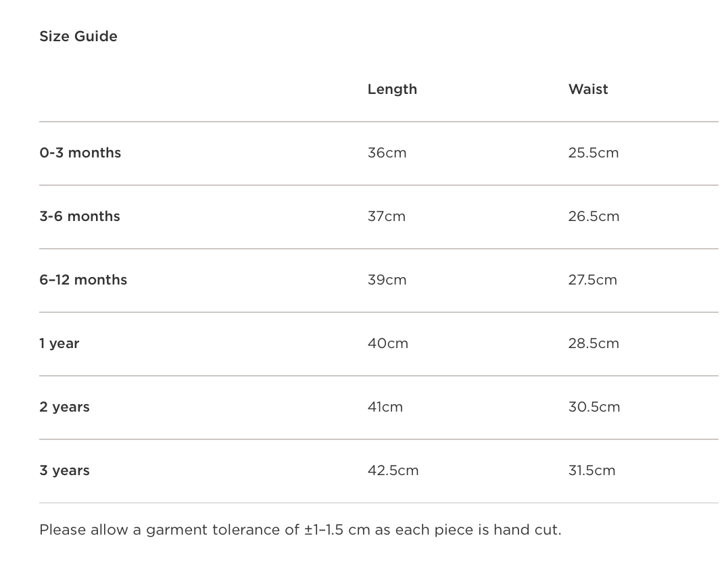726x588 pixels.
Task: Click the 40cm length value
Action: (388, 343)
